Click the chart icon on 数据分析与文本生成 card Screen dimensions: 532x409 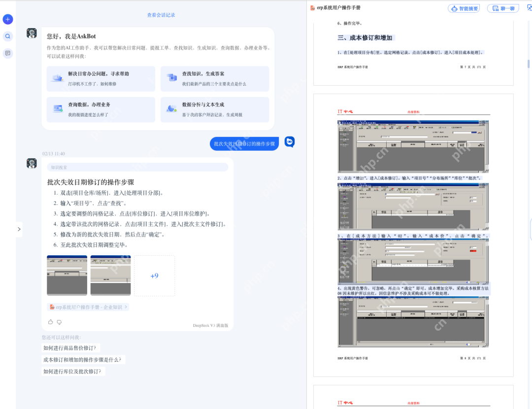tap(172, 109)
